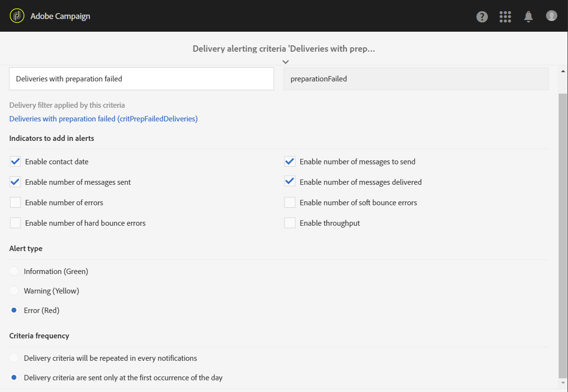The height and width of the screenshot is (392, 568).
Task: Click the criteria label input field
Action: tap(142, 78)
